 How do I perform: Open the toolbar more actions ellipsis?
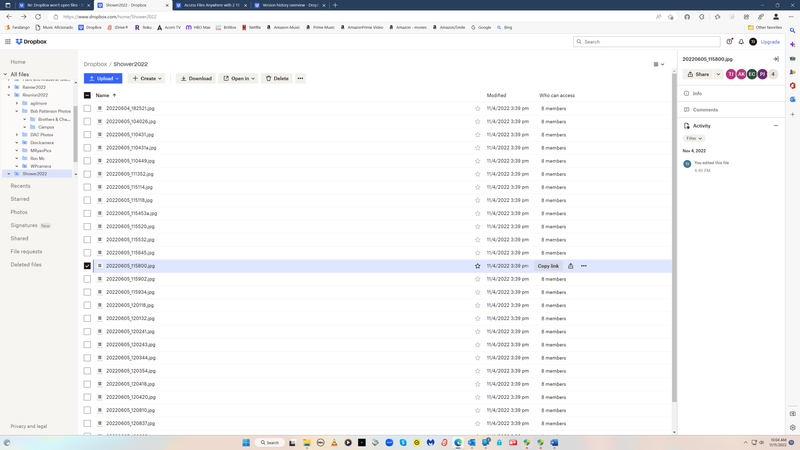[301, 79]
